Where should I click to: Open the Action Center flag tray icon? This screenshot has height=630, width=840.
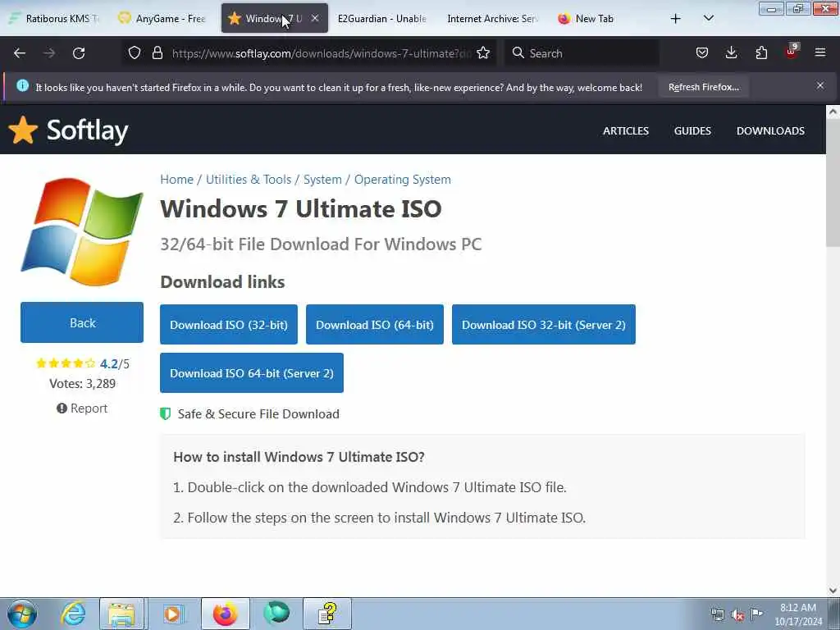(756, 614)
